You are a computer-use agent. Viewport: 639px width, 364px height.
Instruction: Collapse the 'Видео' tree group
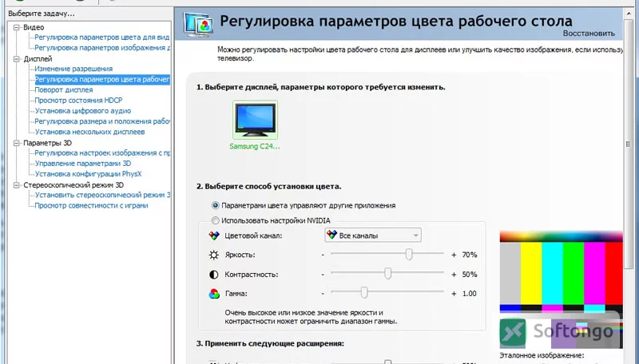(x=17, y=27)
